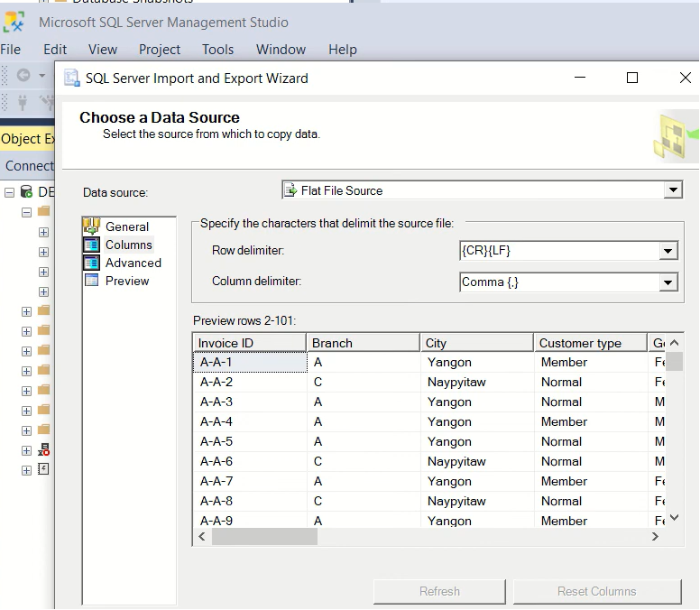700x610 pixels.
Task: Click the Import and Export Wizard title icon
Action: click(x=71, y=79)
